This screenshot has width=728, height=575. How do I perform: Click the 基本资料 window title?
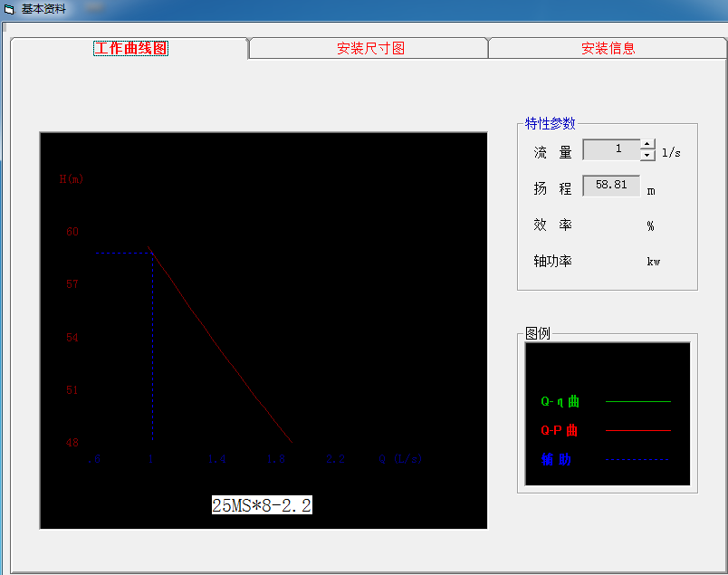coord(43,9)
